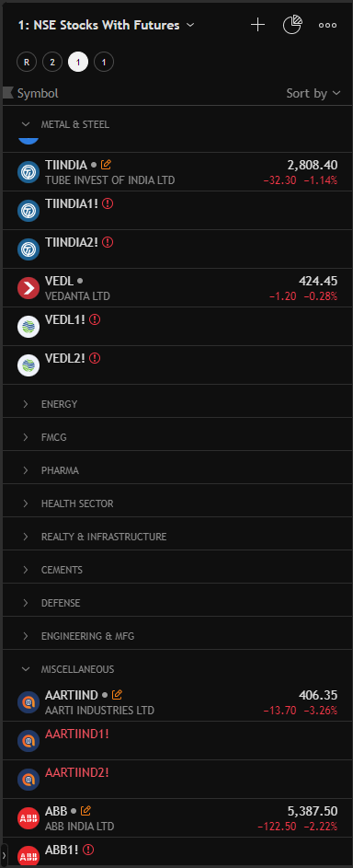Select the circle button labeled 2
This screenshot has height=868, width=353.
click(x=52, y=62)
